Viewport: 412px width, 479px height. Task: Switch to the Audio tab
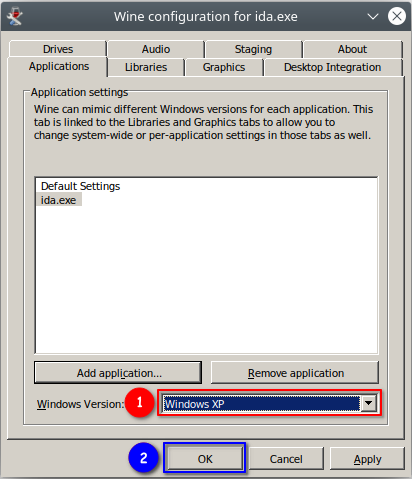(x=156, y=49)
